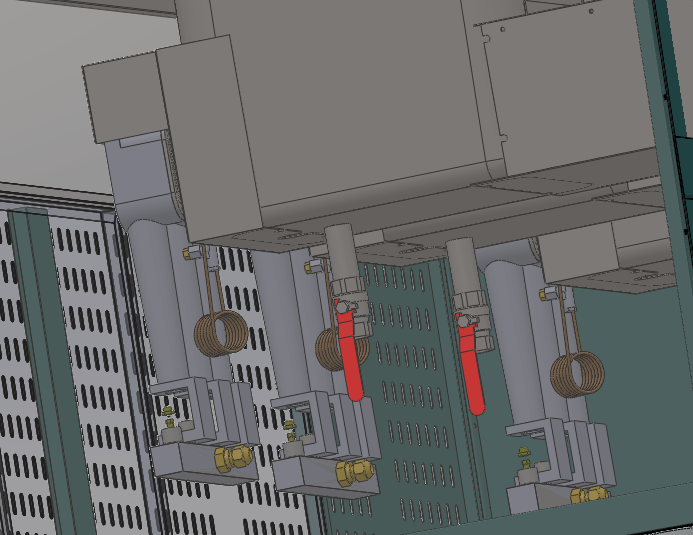Pick the leftmost copper coil tube
Viewport: 693px width, 535px height.
(x=221, y=334)
